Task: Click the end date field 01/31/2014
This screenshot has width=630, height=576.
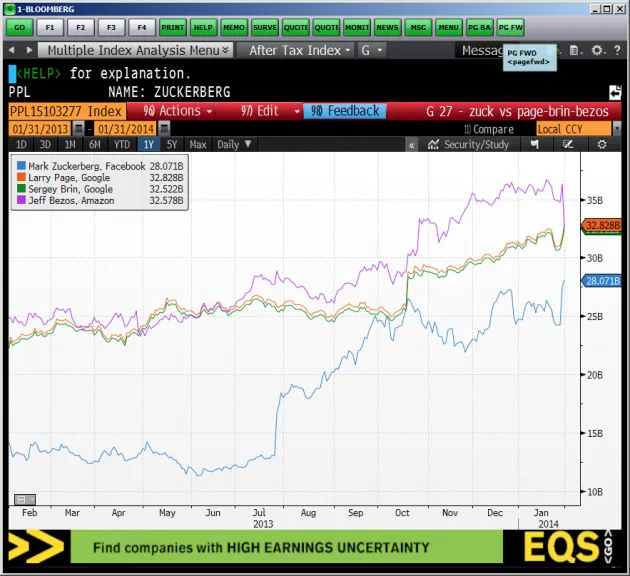Action: [x=126, y=129]
